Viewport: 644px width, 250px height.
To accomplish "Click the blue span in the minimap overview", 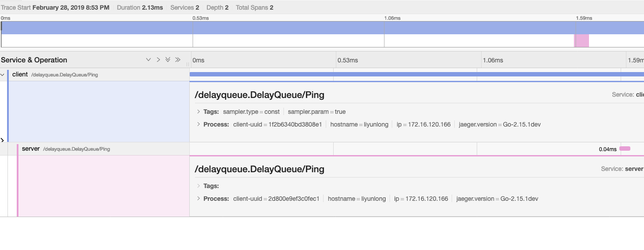I will (323, 28).
